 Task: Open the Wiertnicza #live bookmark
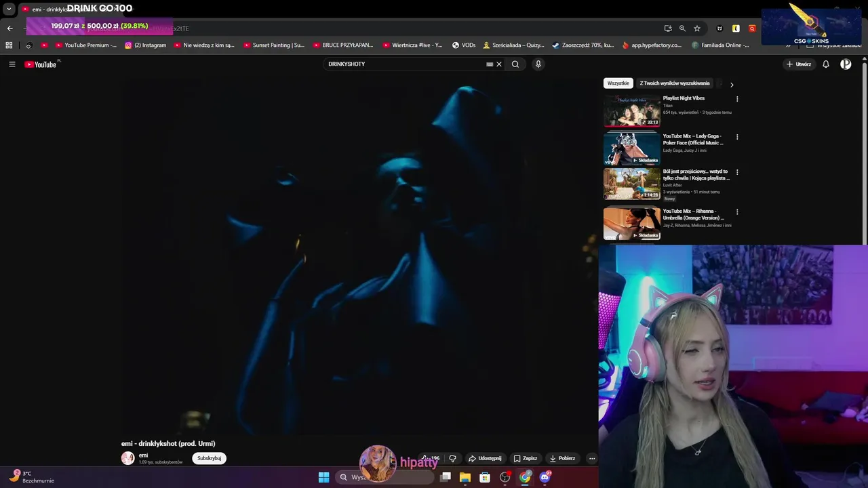click(412, 45)
